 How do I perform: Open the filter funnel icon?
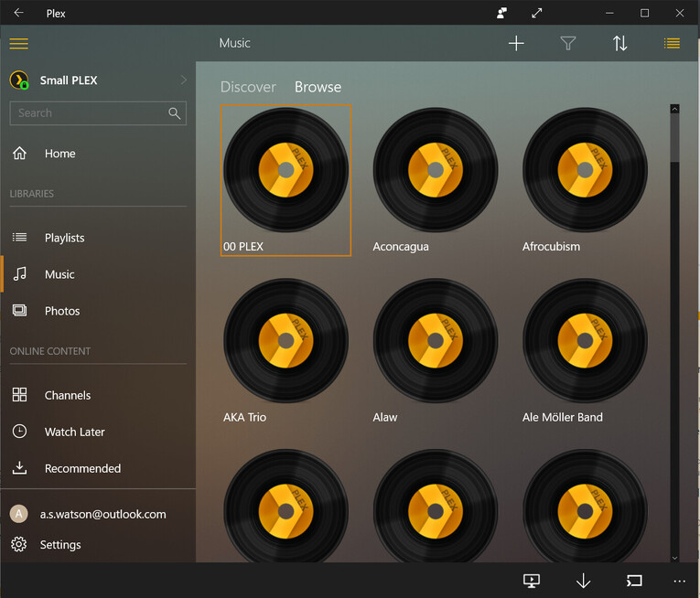pos(568,43)
